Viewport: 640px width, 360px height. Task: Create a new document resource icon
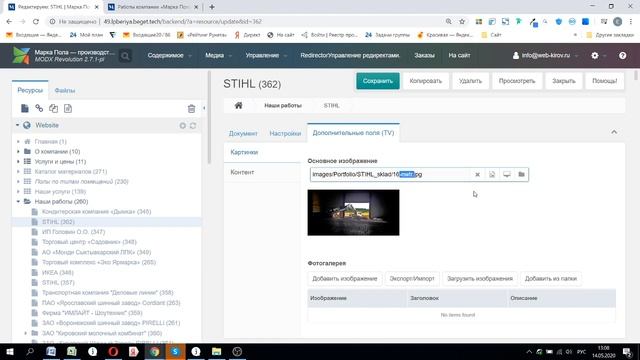24,108
